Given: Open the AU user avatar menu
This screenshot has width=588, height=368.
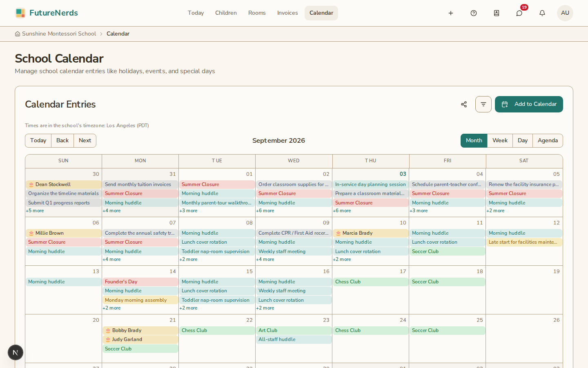Looking at the screenshot, I should (x=565, y=13).
